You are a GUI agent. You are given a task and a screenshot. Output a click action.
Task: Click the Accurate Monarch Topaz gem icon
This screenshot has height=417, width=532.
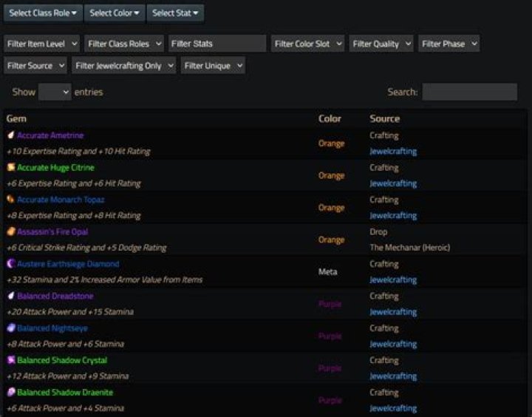pyautogui.click(x=11, y=200)
